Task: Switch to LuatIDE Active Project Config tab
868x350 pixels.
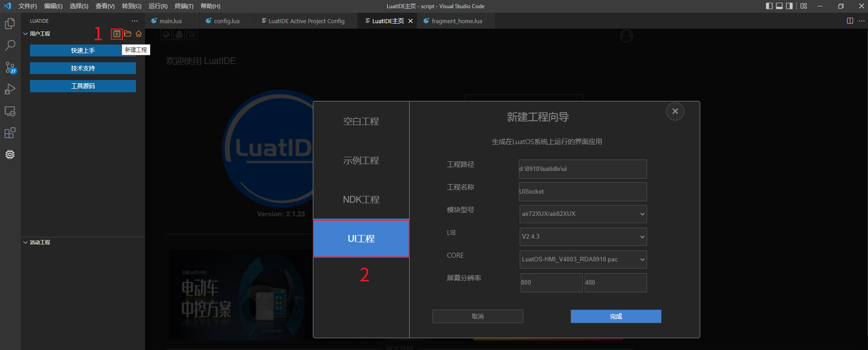Action: click(x=306, y=21)
